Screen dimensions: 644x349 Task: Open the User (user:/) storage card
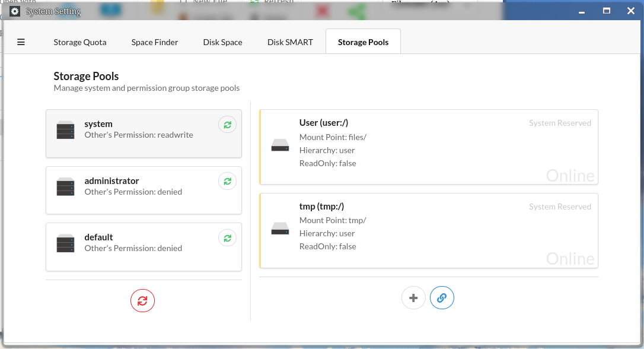(429, 147)
